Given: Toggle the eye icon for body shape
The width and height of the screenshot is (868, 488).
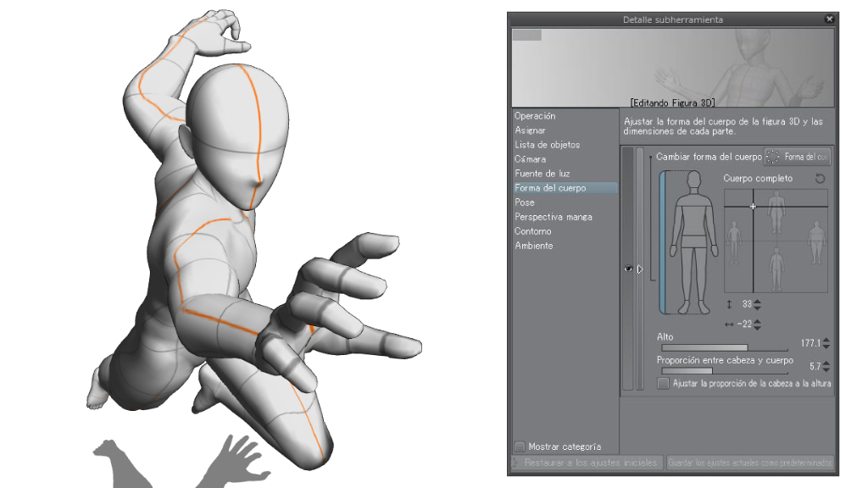Looking at the screenshot, I should tap(628, 269).
